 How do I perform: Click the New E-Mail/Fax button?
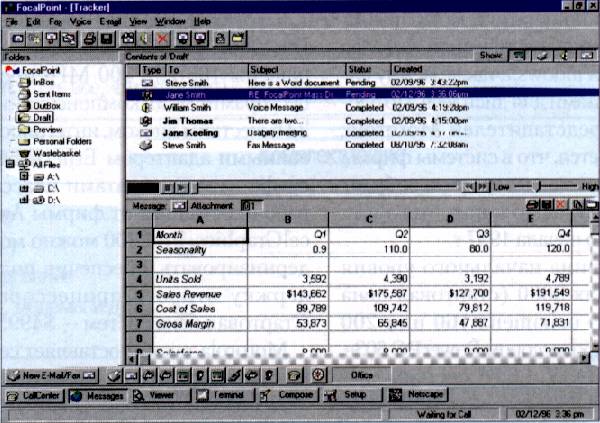tap(52, 376)
